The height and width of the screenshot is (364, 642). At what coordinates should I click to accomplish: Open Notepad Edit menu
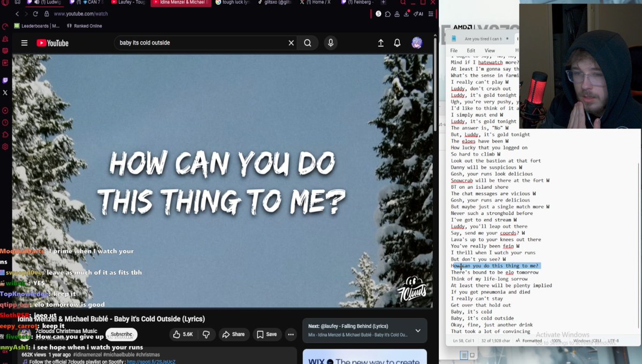pos(471,50)
